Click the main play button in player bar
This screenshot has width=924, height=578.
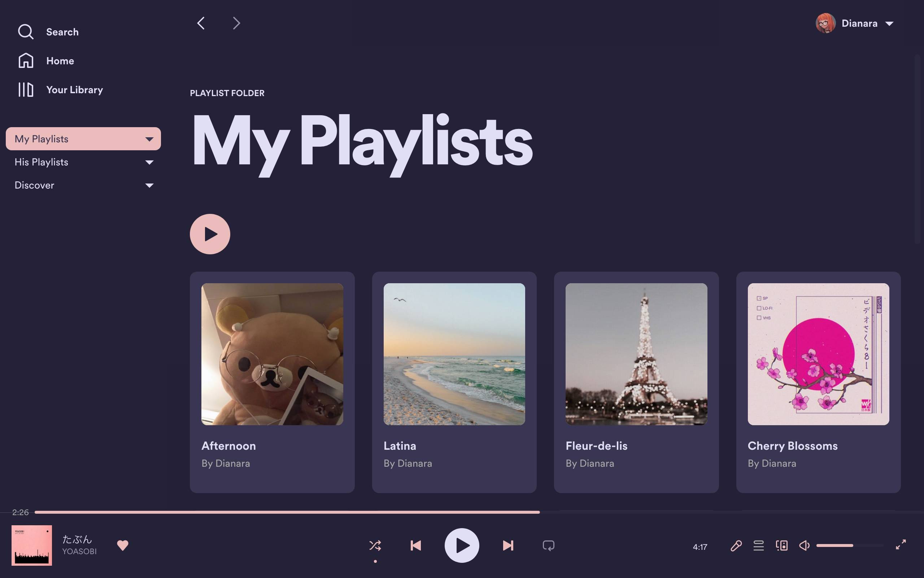[462, 545]
